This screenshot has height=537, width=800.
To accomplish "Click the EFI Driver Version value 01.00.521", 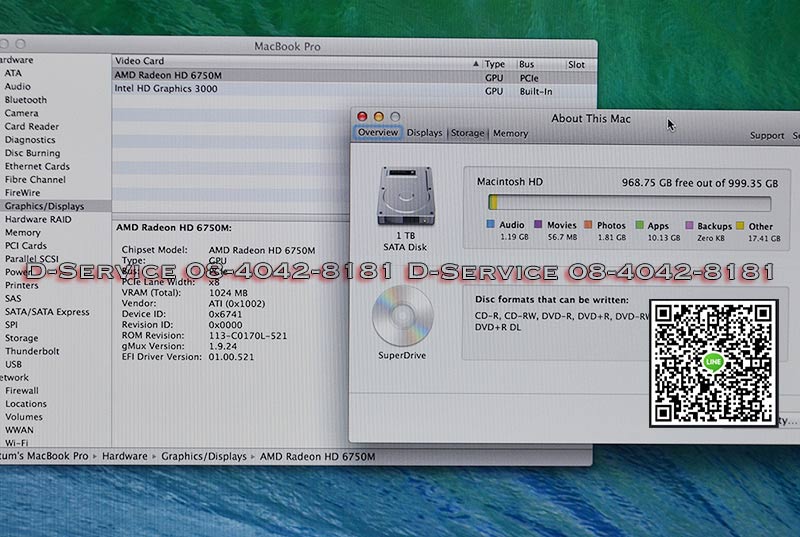I will [x=231, y=357].
